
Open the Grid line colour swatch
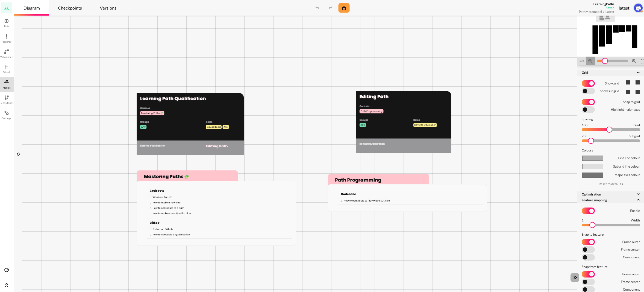click(x=592, y=158)
